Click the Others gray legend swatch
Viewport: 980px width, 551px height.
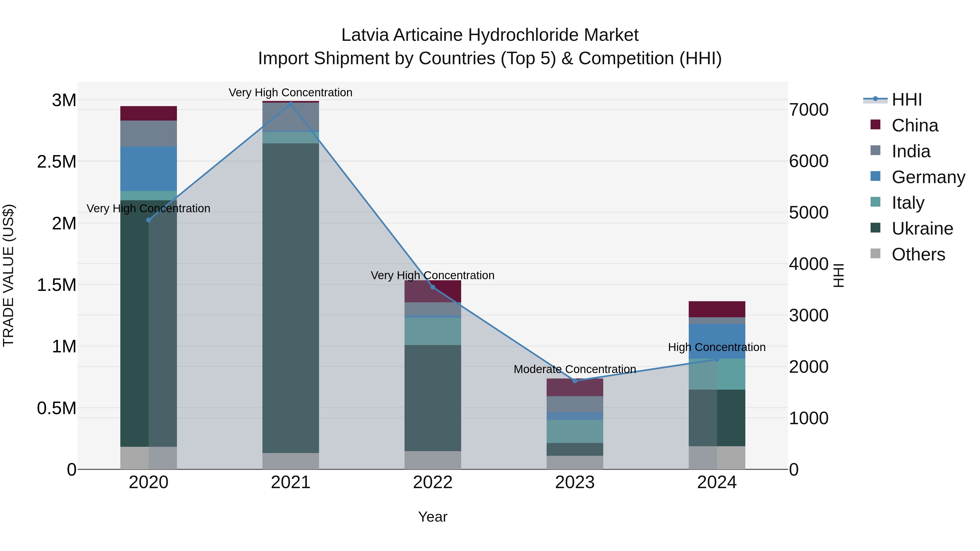click(875, 254)
